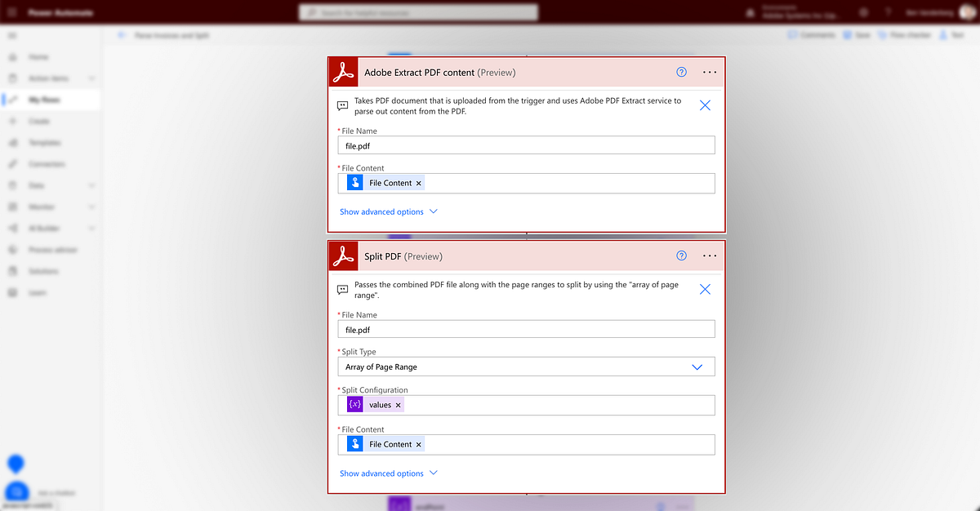This screenshot has height=511, width=980.
Task: Click comment bubble icon in Extract PDF content card
Action: click(344, 105)
